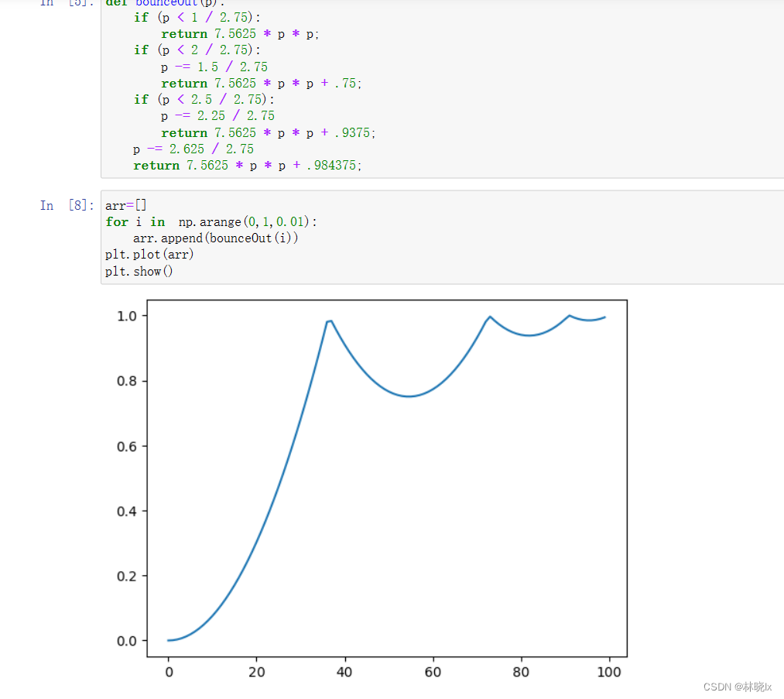Screen dimensions: 784x699
Task: Click the plt.show() code line
Action: tap(139, 271)
